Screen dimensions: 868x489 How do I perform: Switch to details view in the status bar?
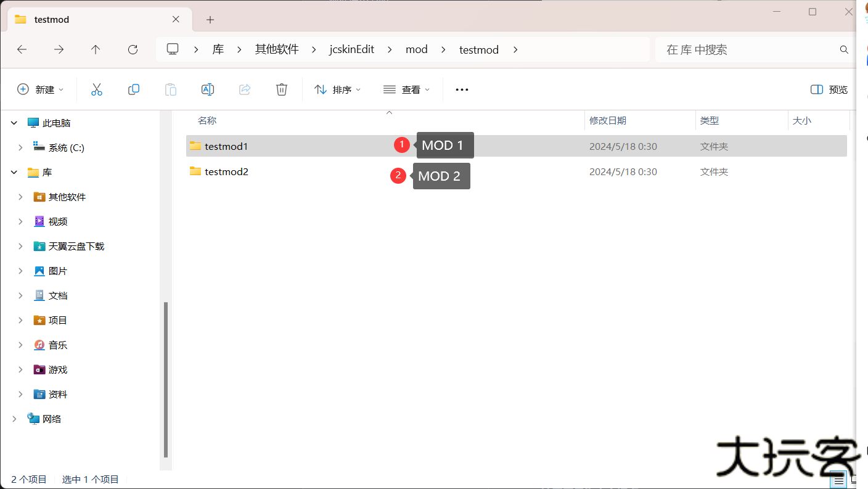point(837,479)
